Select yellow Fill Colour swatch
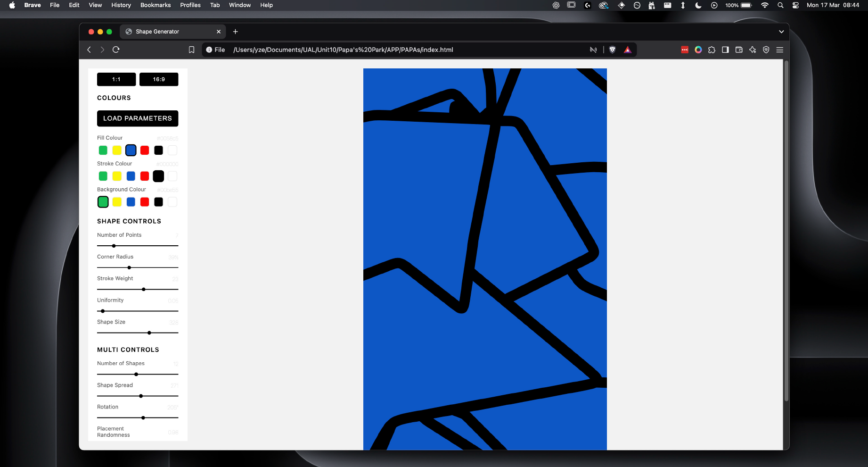 [x=117, y=150]
